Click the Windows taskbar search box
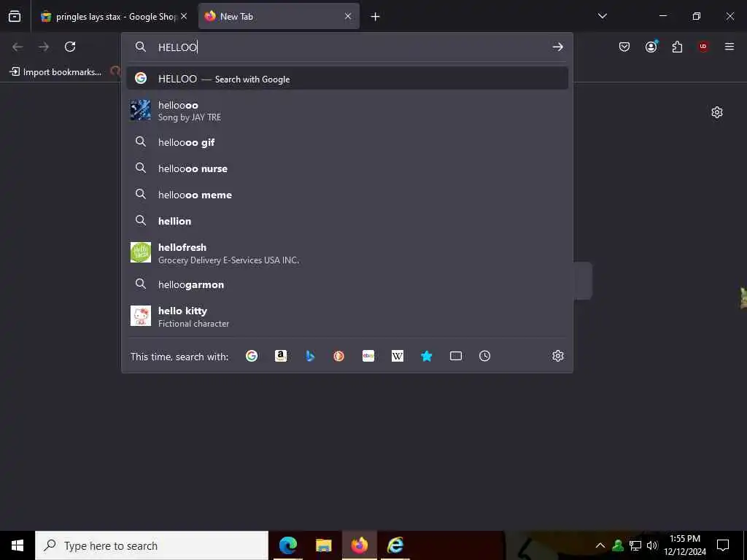Image resolution: width=747 pixels, height=560 pixels. (152, 545)
